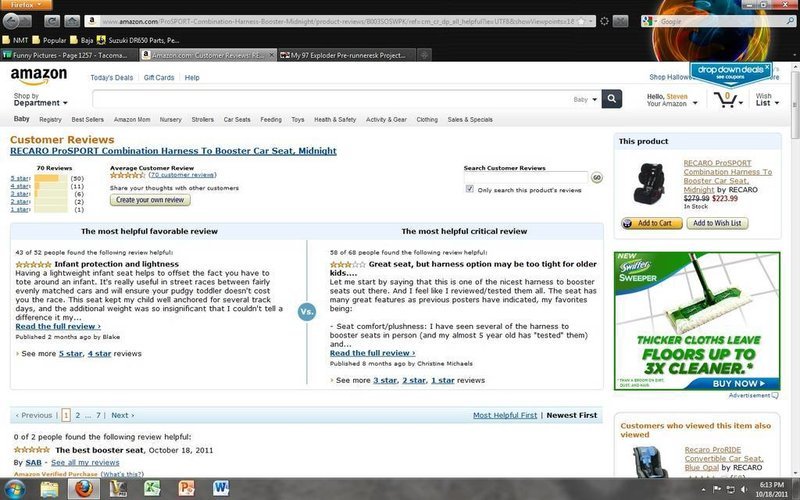Screen dimensions: 800x500
Task: Open the Firefox menu dropdown
Action: click(x=26, y=5)
